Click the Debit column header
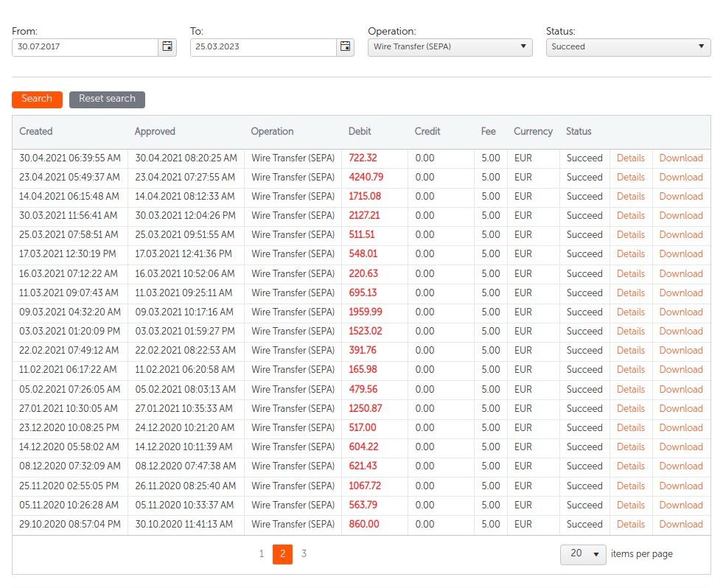Image resolution: width=723 pixels, height=588 pixels. pos(360,131)
